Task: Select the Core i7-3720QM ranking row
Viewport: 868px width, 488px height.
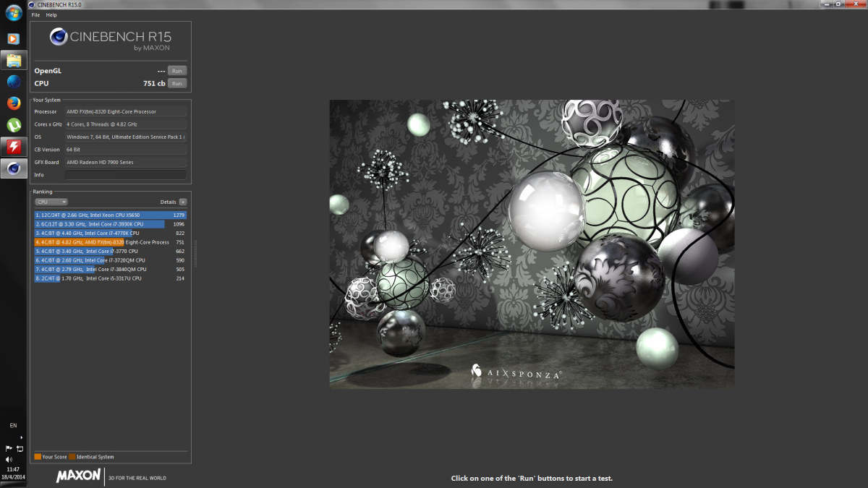Action: coord(110,260)
